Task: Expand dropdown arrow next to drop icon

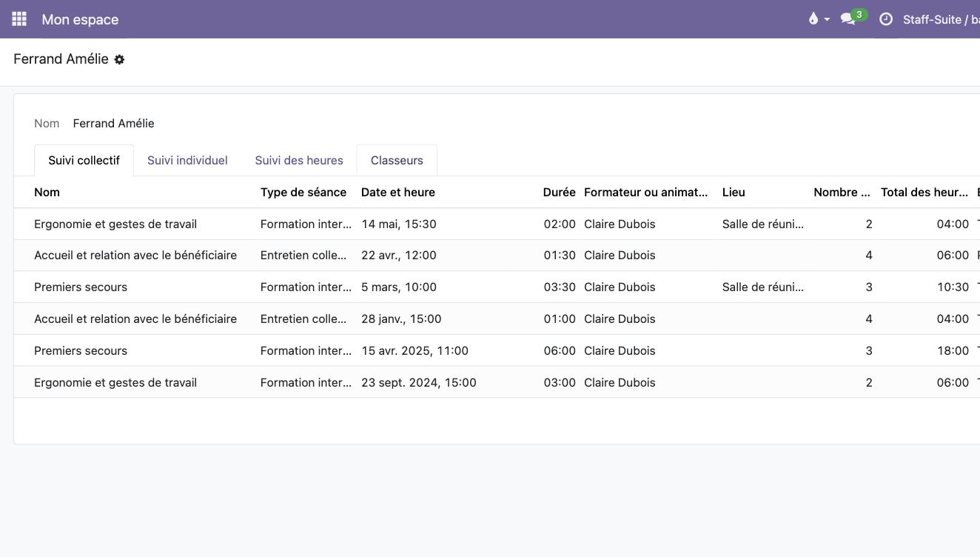Action: point(827,20)
